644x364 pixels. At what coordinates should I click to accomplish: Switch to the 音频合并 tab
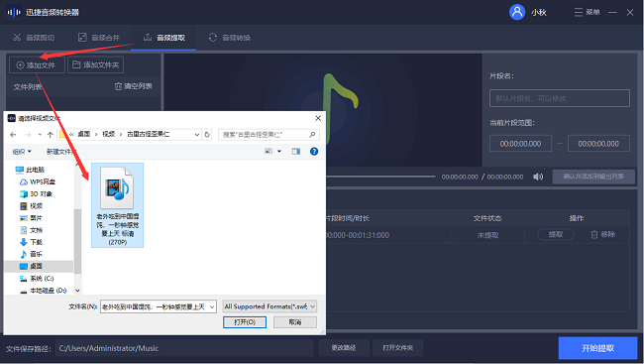tap(99, 38)
